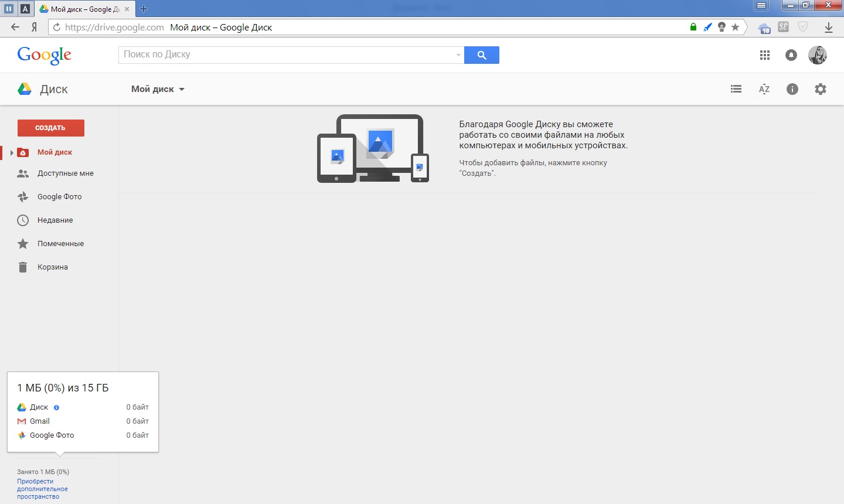844x504 pixels.
Task: Open Недавние recent files
Action: pyautogui.click(x=55, y=220)
